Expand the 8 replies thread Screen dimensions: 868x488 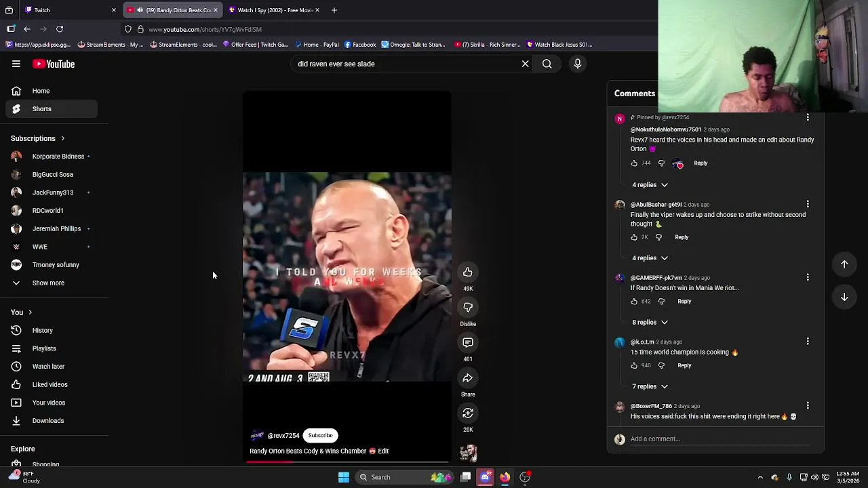coord(650,322)
